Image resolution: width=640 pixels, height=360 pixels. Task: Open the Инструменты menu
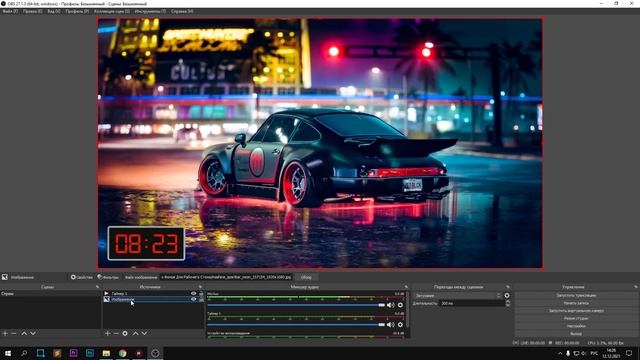point(150,11)
